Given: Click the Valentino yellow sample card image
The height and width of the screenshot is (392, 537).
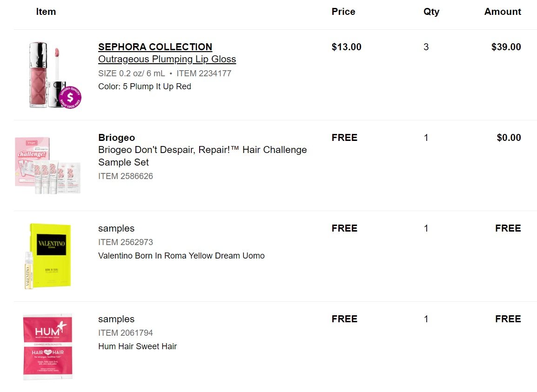Looking at the screenshot, I should tap(48, 256).
